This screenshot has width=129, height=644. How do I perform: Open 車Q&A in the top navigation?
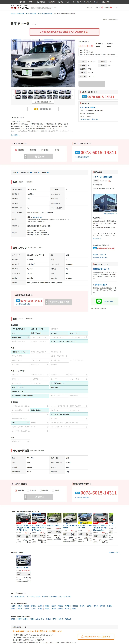[96, 2]
